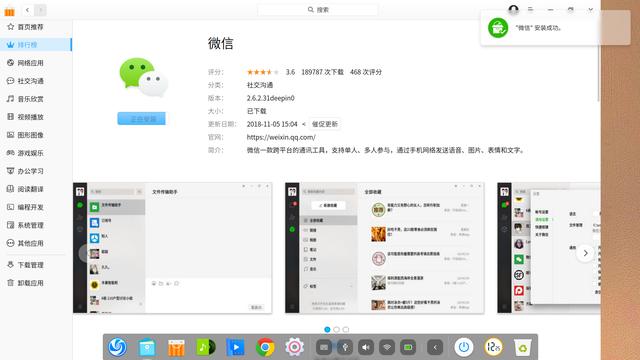Viewport: 640px width, 360px height.
Task: Click the vertical scrollbar of the page
Action: [598, 61]
